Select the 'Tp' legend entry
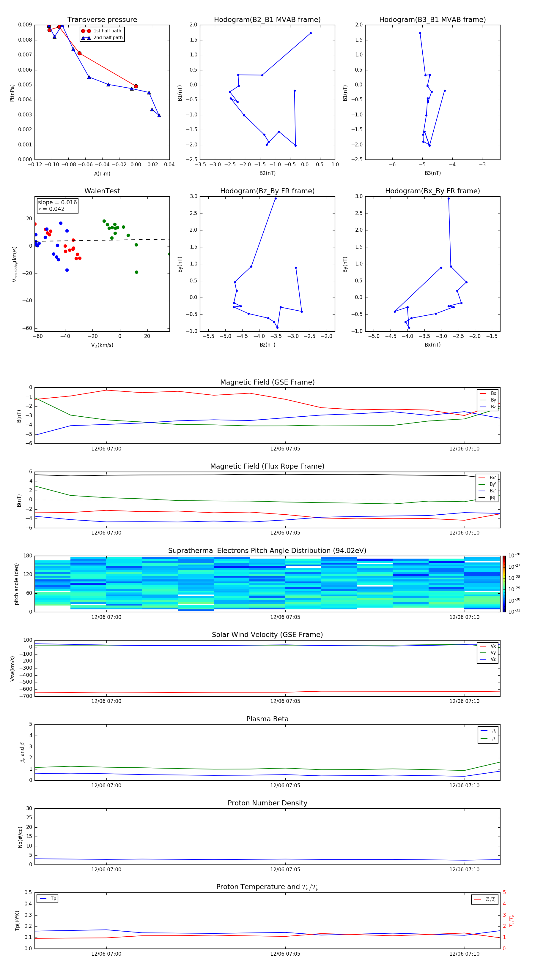 (48, 899)
